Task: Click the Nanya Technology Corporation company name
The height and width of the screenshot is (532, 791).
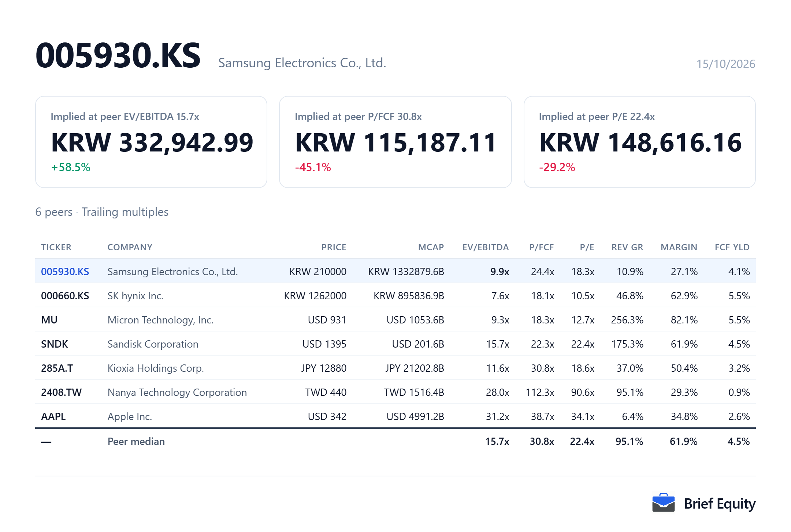Action: (x=177, y=392)
